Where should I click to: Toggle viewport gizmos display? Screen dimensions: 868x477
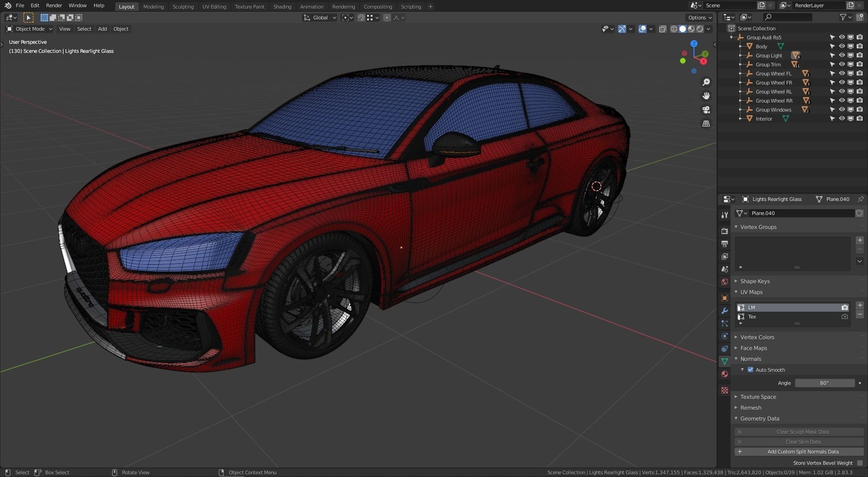click(x=622, y=29)
